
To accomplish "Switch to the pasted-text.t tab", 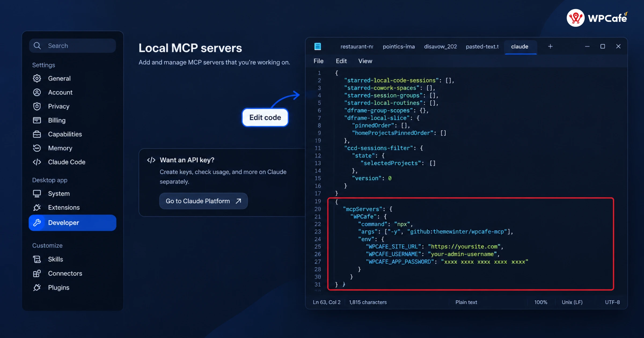I will tap(482, 46).
